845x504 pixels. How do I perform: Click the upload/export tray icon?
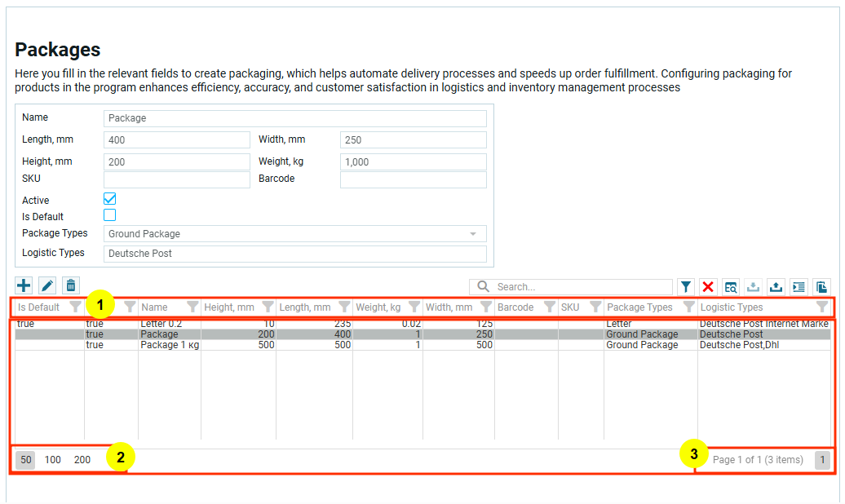tap(776, 287)
